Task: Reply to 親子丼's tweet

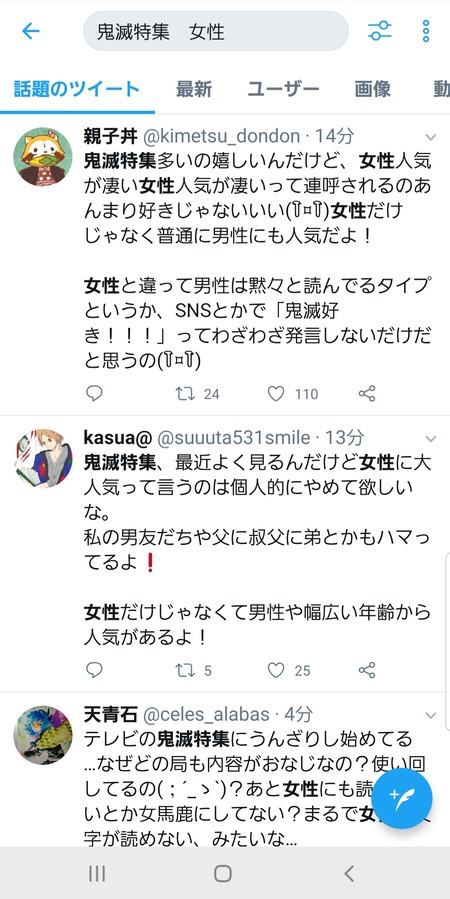Action: pos(94,393)
